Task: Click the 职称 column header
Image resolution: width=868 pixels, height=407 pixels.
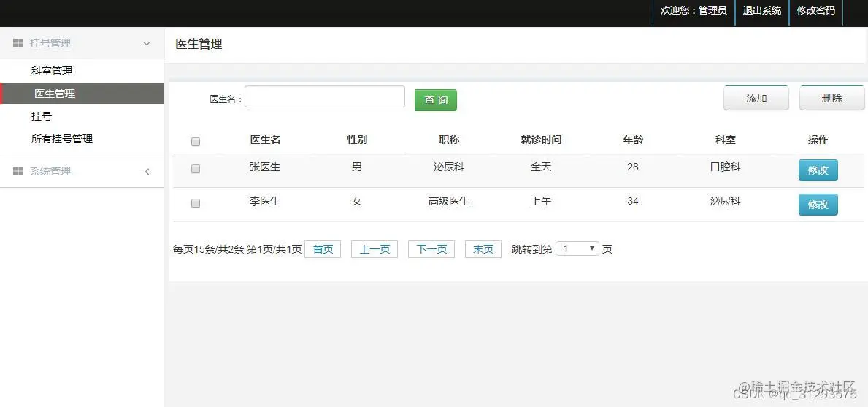Action: click(x=449, y=140)
